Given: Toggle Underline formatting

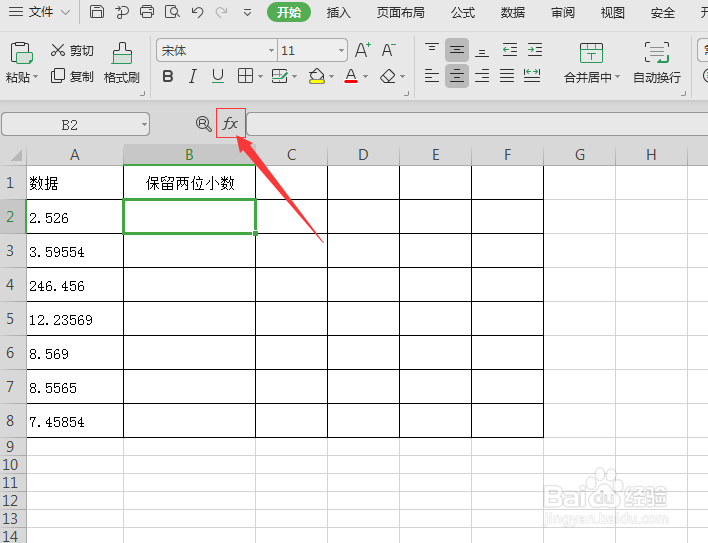Looking at the screenshot, I should pyautogui.click(x=218, y=76).
